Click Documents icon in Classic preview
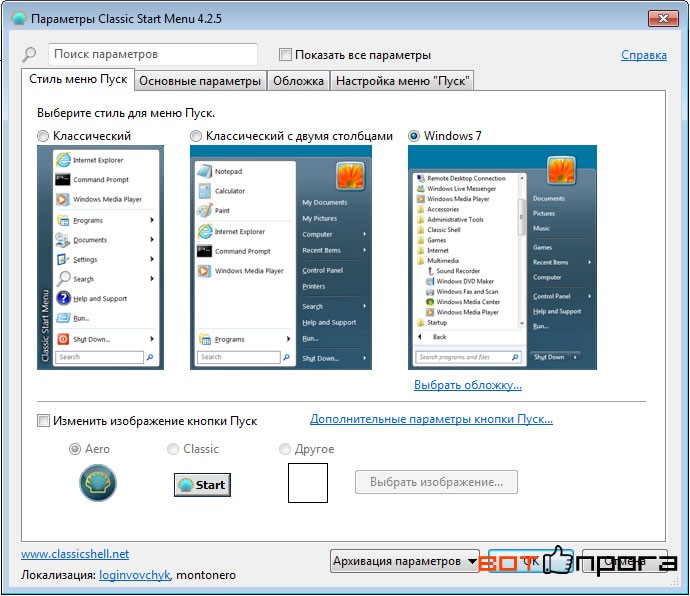 (x=62, y=240)
